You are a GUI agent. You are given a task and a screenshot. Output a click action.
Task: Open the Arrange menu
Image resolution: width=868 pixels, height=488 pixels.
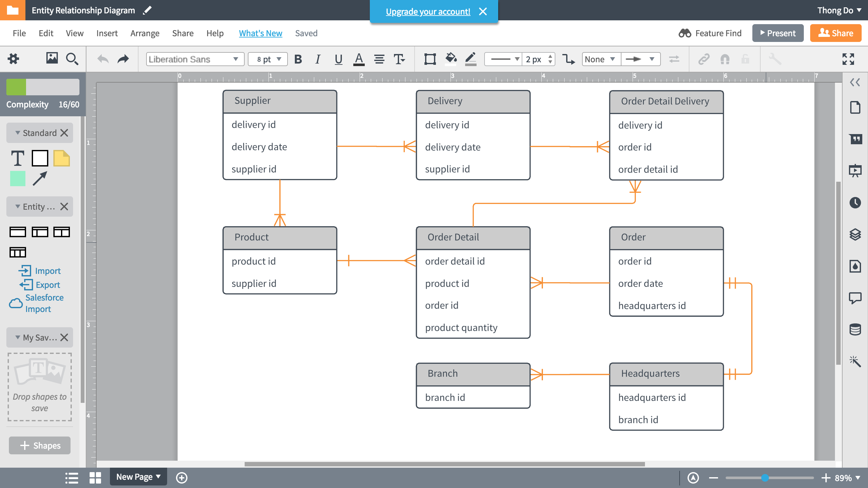pos(145,33)
